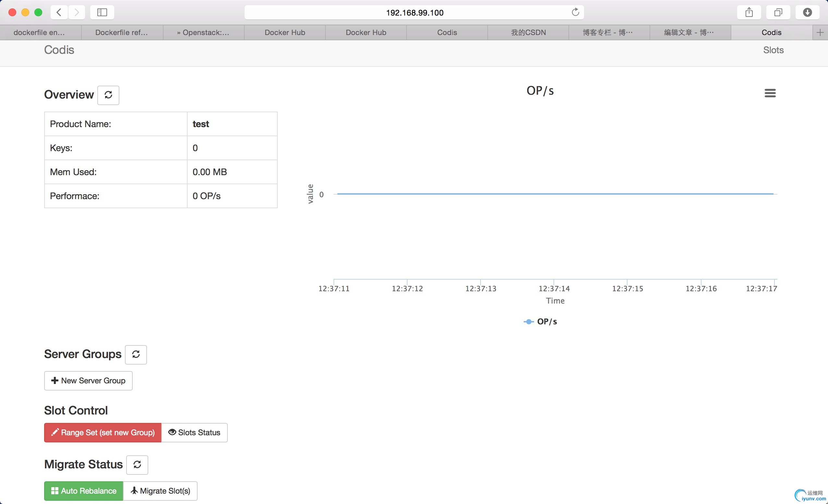Click the address bar showing 192.168.99.100
Image resolution: width=828 pixels, height=504 pixels.
414,12
